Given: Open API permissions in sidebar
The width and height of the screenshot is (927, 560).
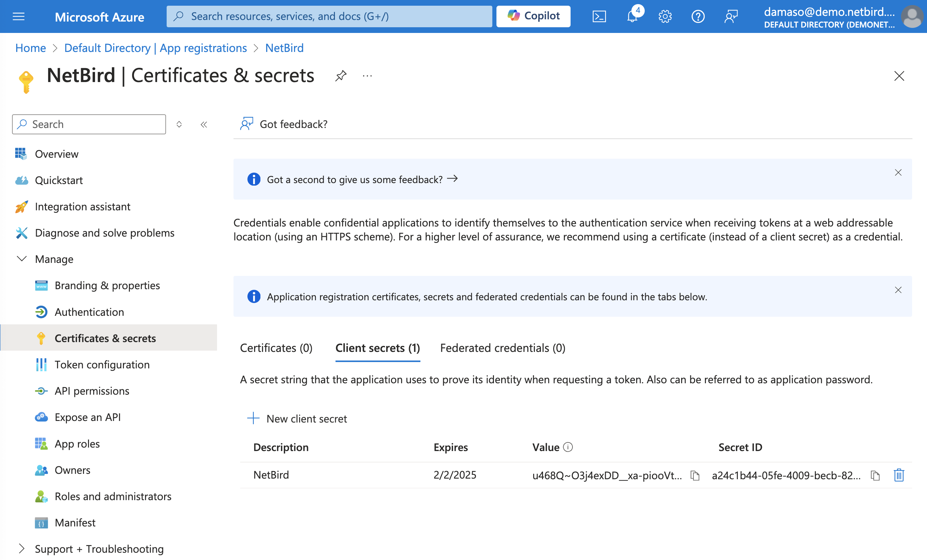Looking at the screenshot, I should click(x=92, y=391).
